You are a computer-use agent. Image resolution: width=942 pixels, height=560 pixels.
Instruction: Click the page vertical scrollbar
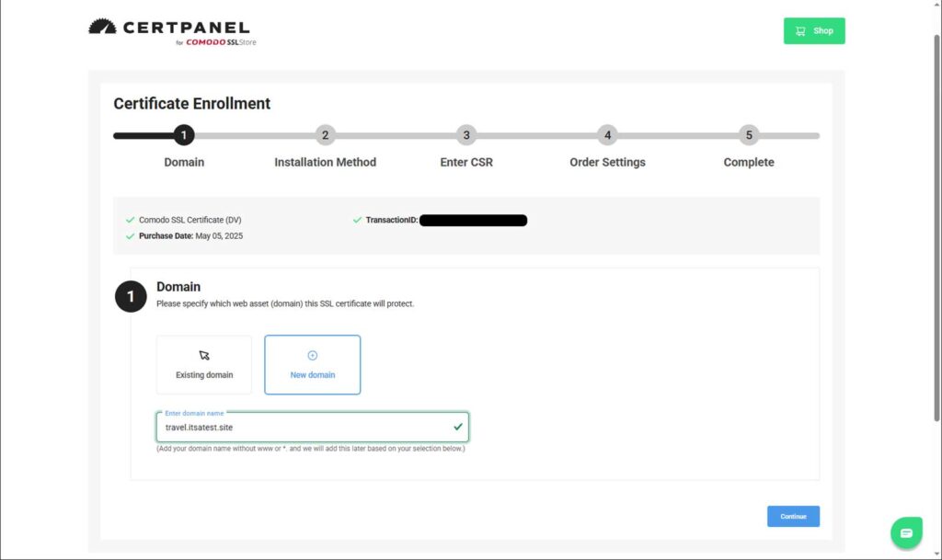coord(936,228)
